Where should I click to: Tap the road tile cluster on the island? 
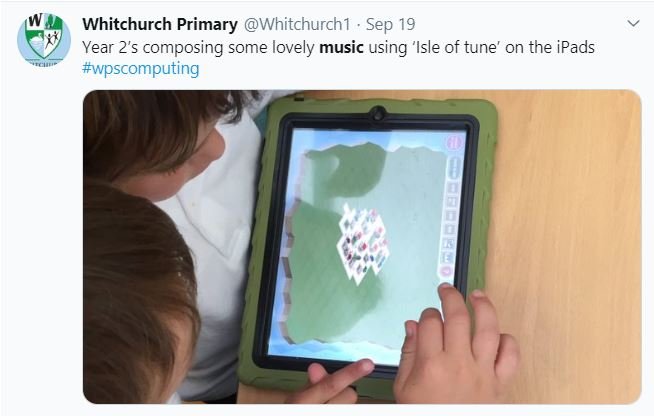click(x=364, y=244)
